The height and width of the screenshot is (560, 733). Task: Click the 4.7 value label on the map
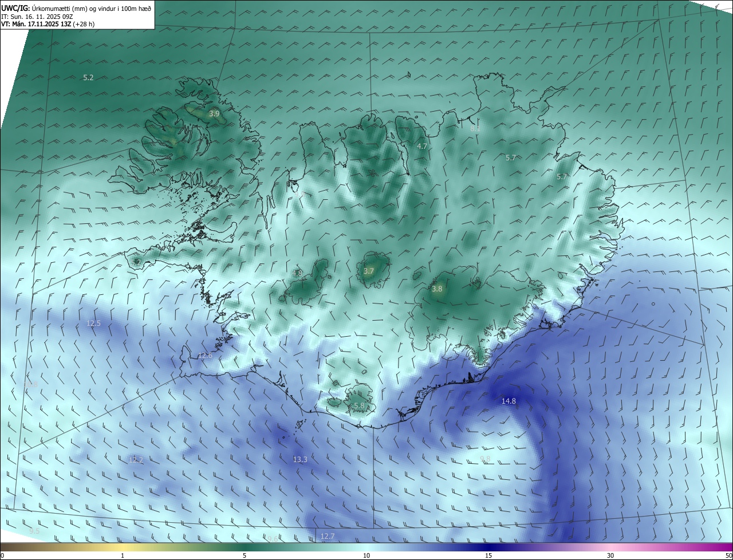pos(422,147)
